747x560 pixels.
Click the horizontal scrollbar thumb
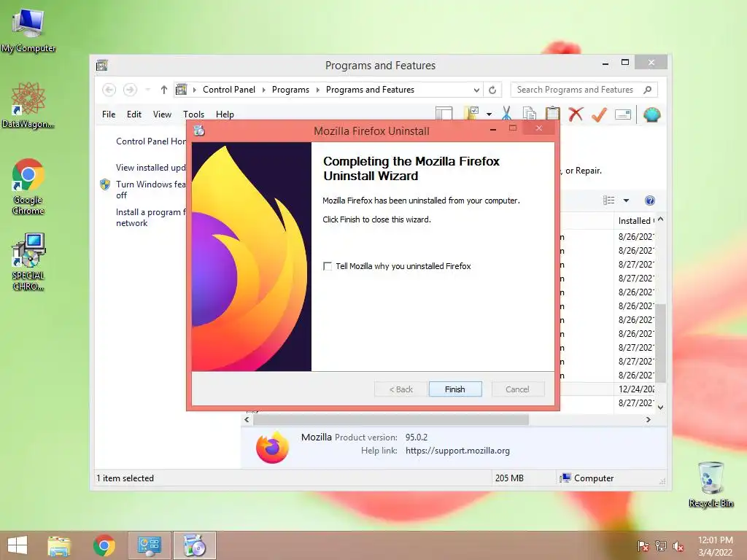391,419
